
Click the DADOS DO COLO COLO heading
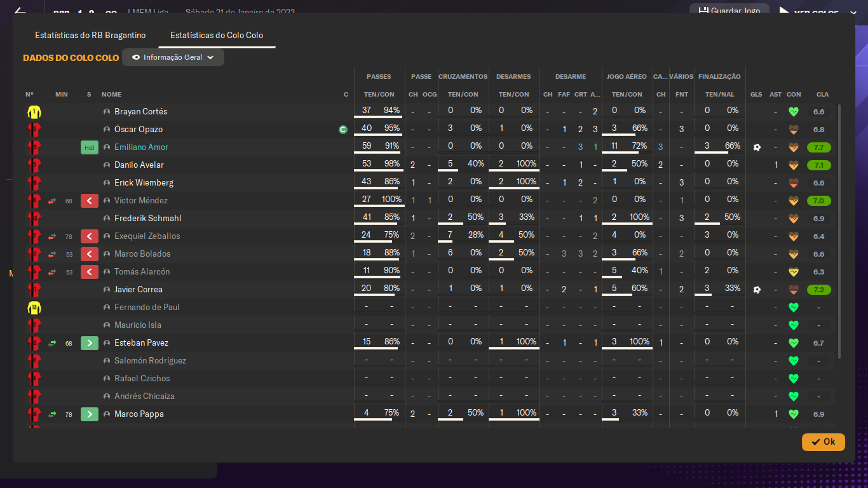pos(71,58)
